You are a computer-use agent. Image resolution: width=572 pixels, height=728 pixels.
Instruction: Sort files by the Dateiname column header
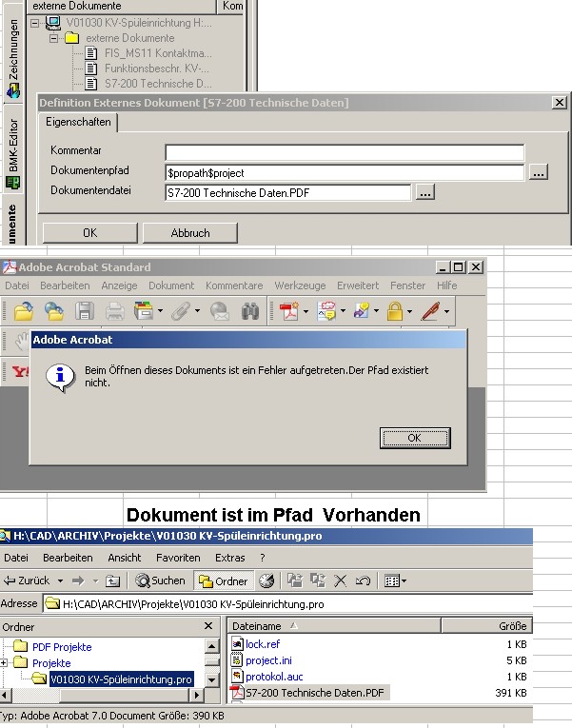334,626
